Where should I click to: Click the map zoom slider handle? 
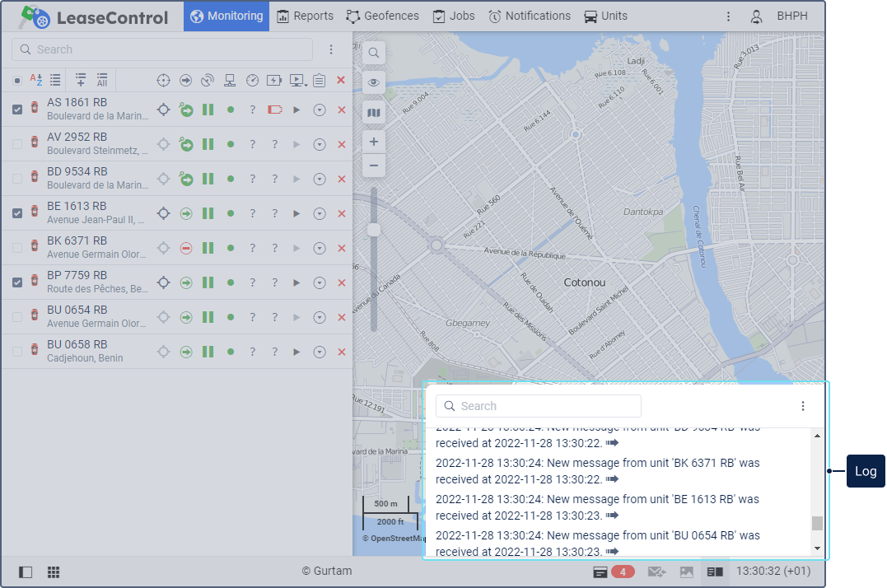click(374, 230)
